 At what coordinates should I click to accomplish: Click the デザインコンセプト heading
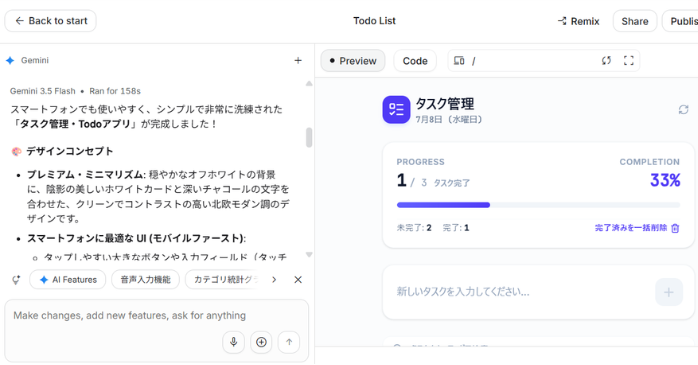(x=69, y=151)
